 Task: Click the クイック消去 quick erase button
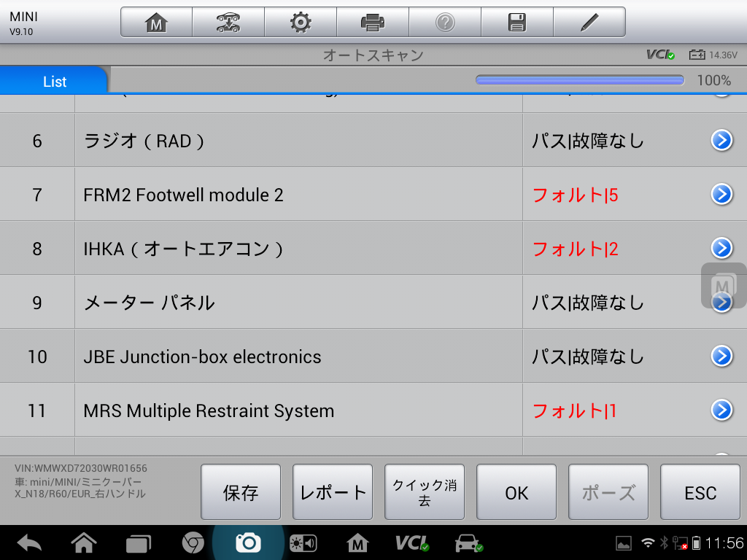tap(425, 492)
